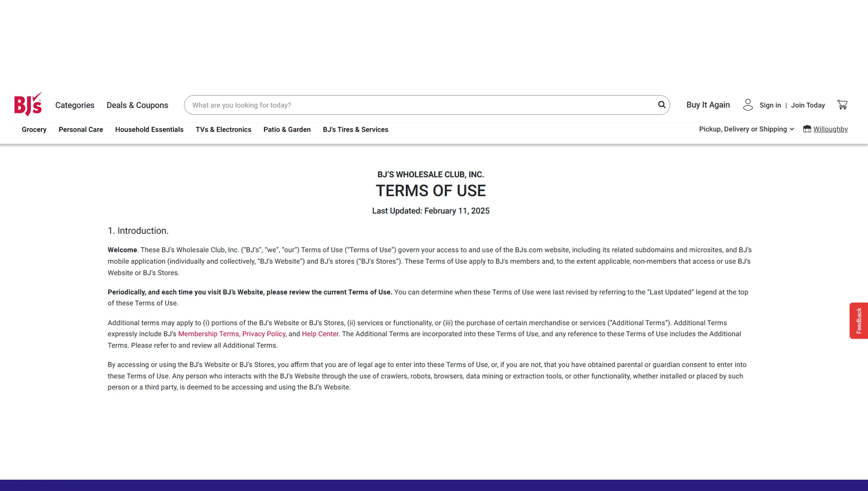Open the shopping cart icon
The image size is (868, 491).
click(x=842, y=105)
